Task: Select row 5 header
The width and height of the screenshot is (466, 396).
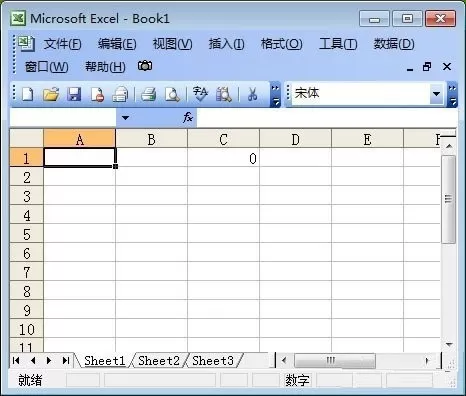Action: coord(27,233)
